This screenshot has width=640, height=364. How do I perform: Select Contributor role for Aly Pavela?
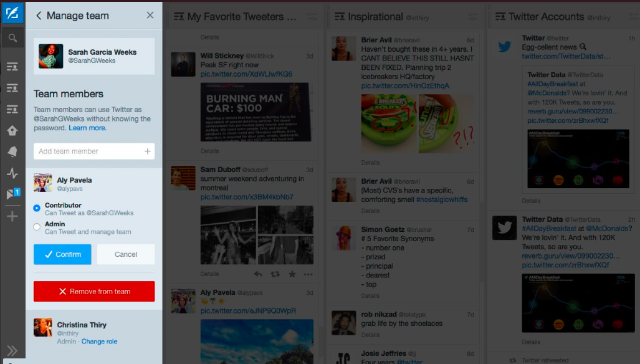coord(37,208)
